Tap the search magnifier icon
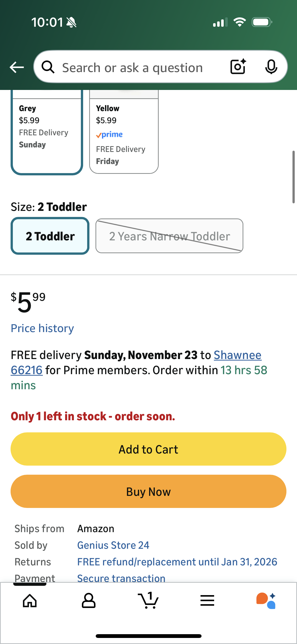297x644 pixels. (x=49, y=67)
